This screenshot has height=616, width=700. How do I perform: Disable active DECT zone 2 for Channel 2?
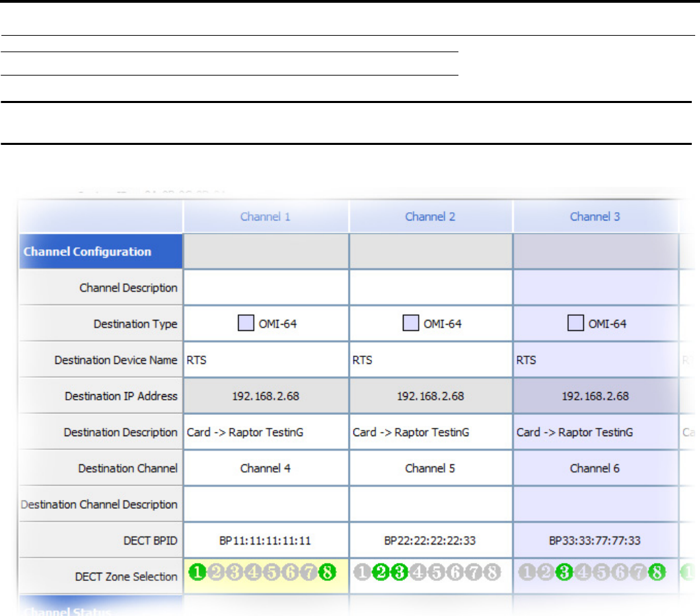[381, 572]
